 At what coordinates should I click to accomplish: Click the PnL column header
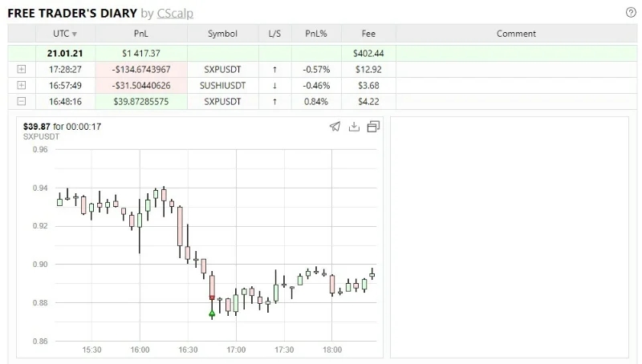[141, 34]
